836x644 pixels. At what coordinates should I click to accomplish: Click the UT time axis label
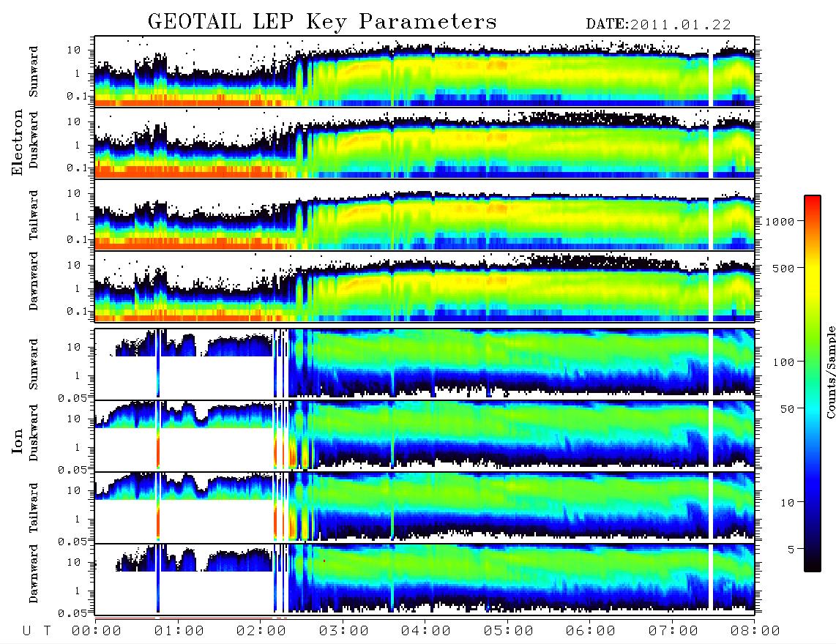(x=37, y=631)
